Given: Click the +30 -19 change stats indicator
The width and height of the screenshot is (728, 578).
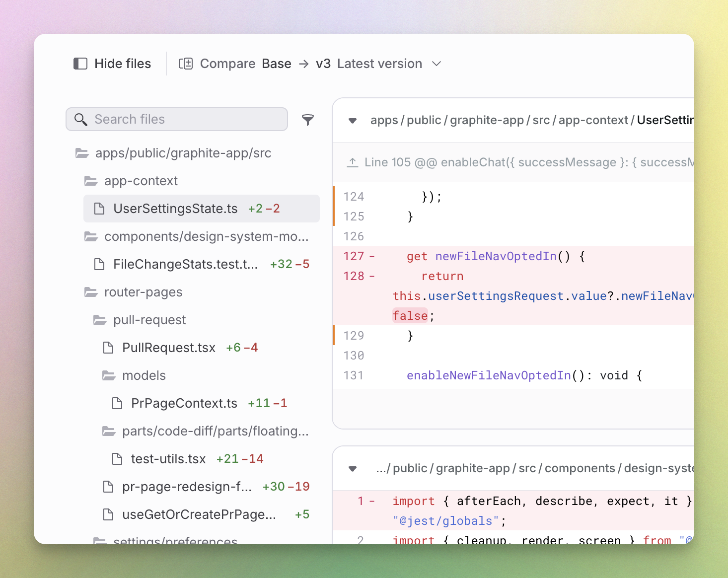Looking at the screenshot, I should pyautogui.click(x=286, y=487).
